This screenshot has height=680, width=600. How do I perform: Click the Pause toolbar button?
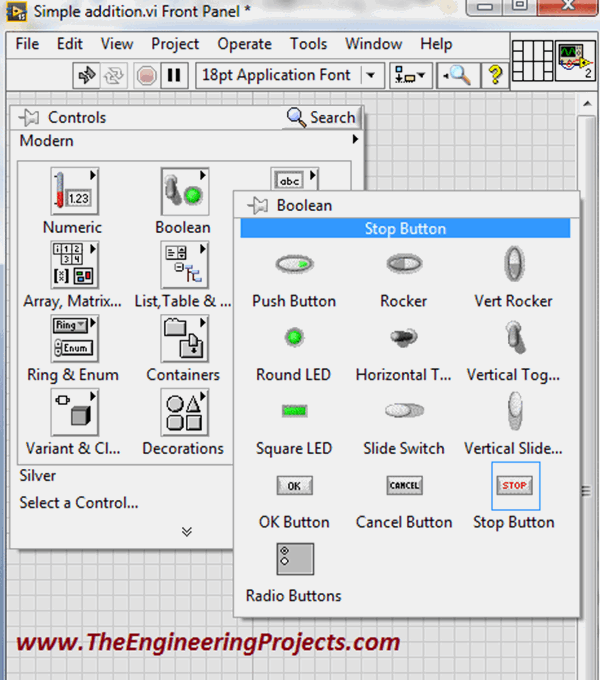[174, 75]
